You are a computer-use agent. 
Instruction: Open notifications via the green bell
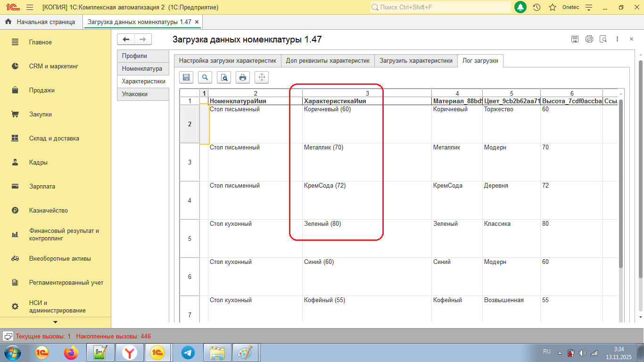coord(520,8)
